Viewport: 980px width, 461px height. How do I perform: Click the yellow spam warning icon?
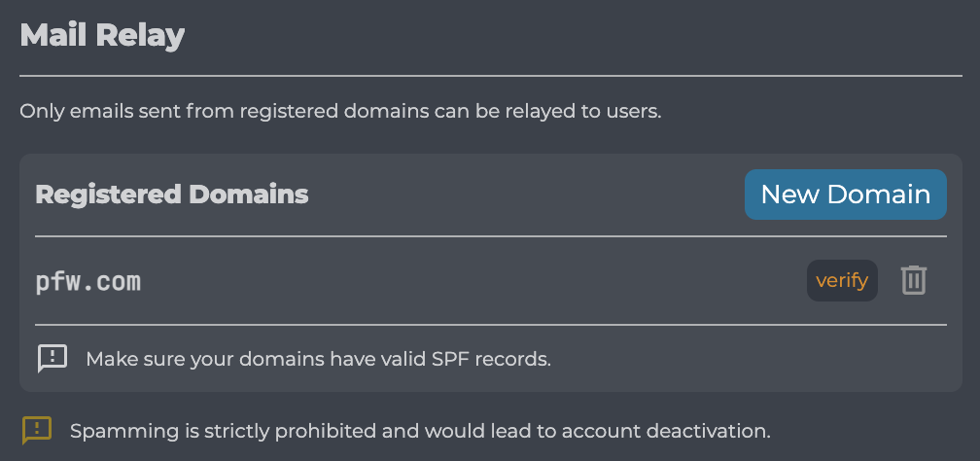point(37,429)
